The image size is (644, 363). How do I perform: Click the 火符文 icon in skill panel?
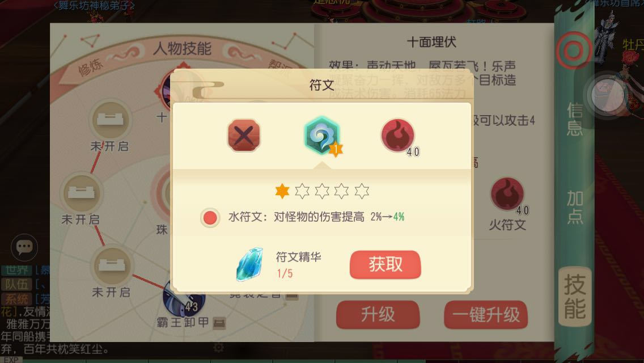click(507, 194)
